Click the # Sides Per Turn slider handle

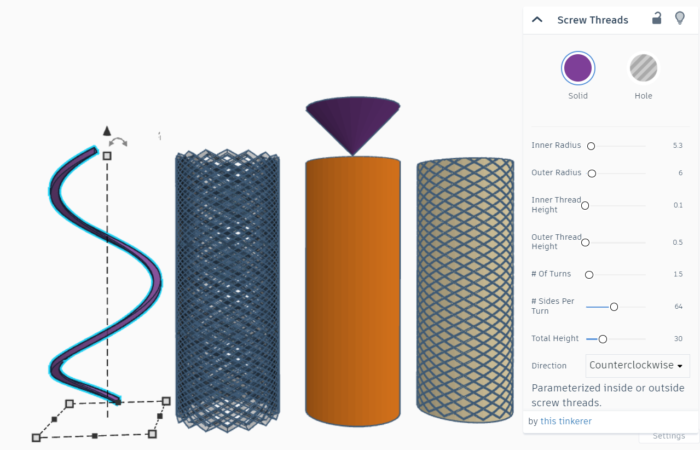[614, 307]
